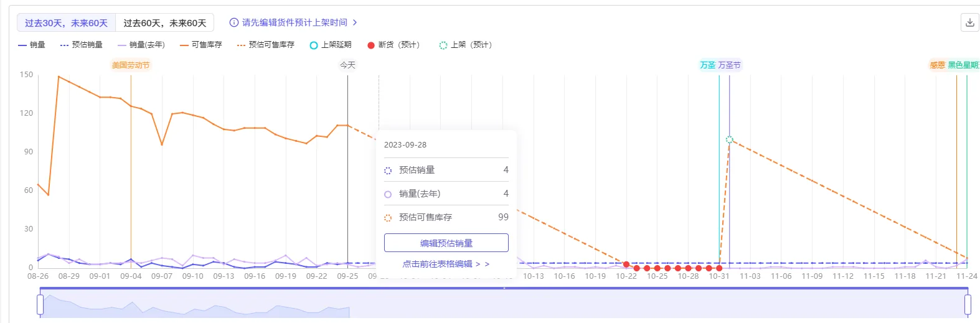Click the range slider preview area
Image resolution: width=980 pixels, height=323 pixels.
tap(504, 304)
